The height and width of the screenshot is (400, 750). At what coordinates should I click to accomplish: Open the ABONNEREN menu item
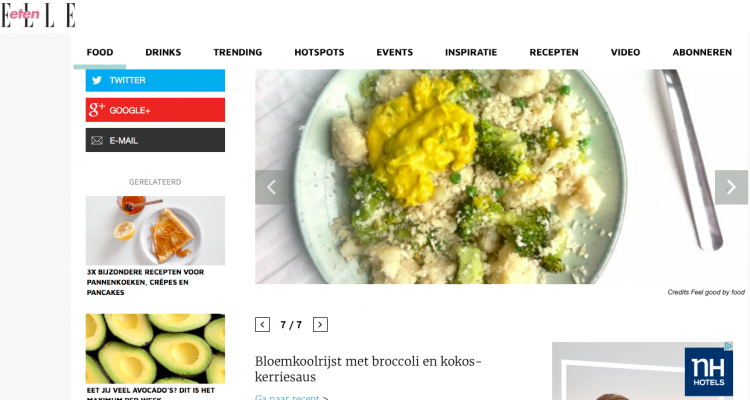(702, 52)
